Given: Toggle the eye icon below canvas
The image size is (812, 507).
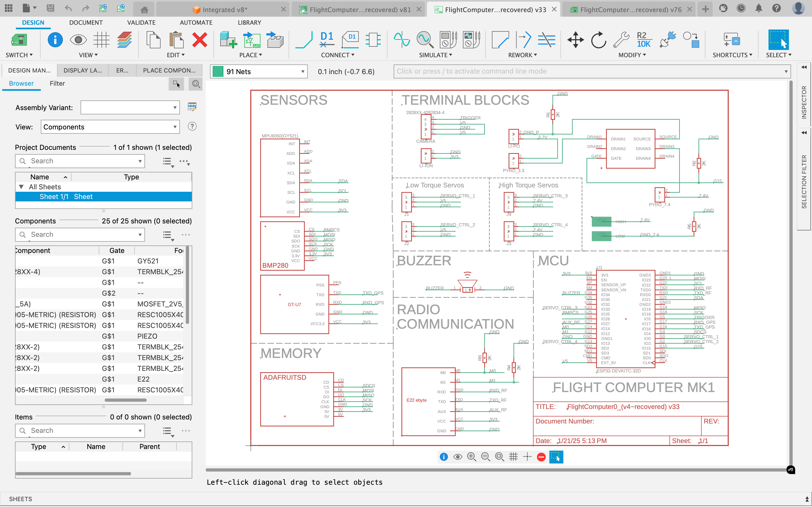Looking at the screenshot, I should pos(458,457).
